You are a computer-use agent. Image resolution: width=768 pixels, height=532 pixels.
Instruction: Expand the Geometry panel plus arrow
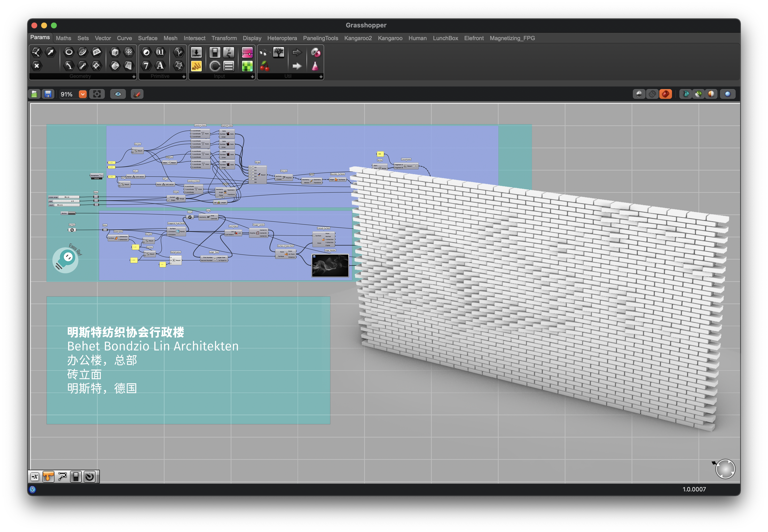[134, 77]
